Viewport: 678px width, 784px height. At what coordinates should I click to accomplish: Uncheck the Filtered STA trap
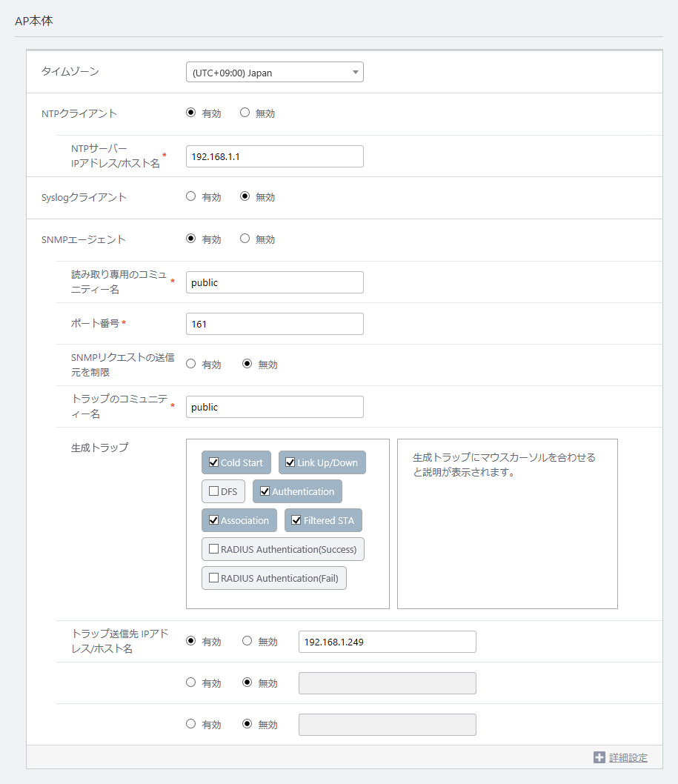pyautogui.click(x=296, y=520)
